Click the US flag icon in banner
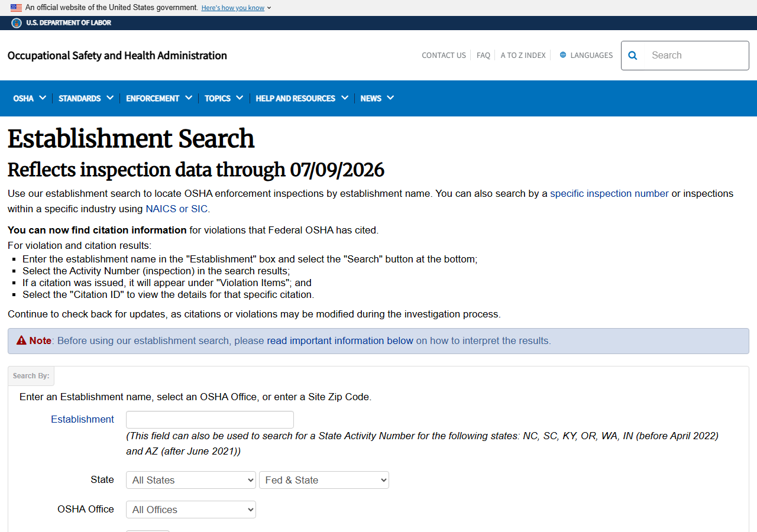The width and height of the screenshot is (757, 532). pyautogui.click(x=16, y=8)
